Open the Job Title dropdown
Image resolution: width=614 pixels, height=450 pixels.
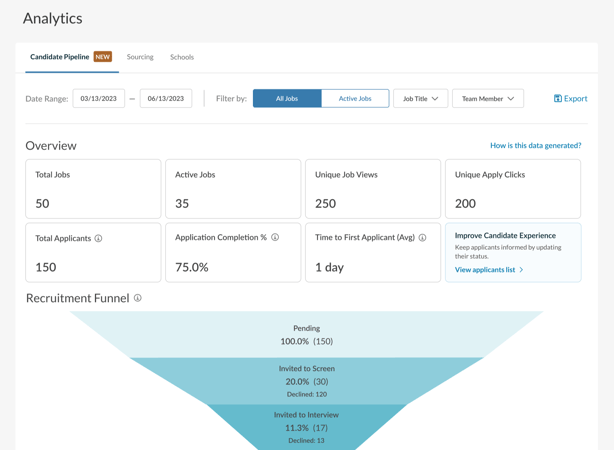(x=420, y=99)
